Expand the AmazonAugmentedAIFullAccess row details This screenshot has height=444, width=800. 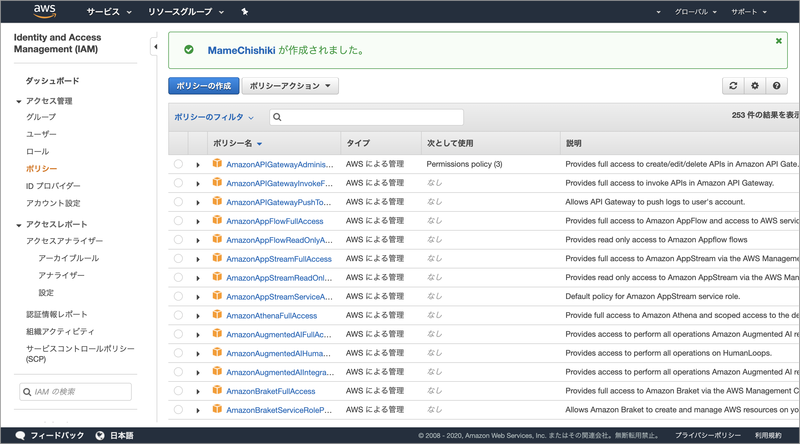pos(198,335)
